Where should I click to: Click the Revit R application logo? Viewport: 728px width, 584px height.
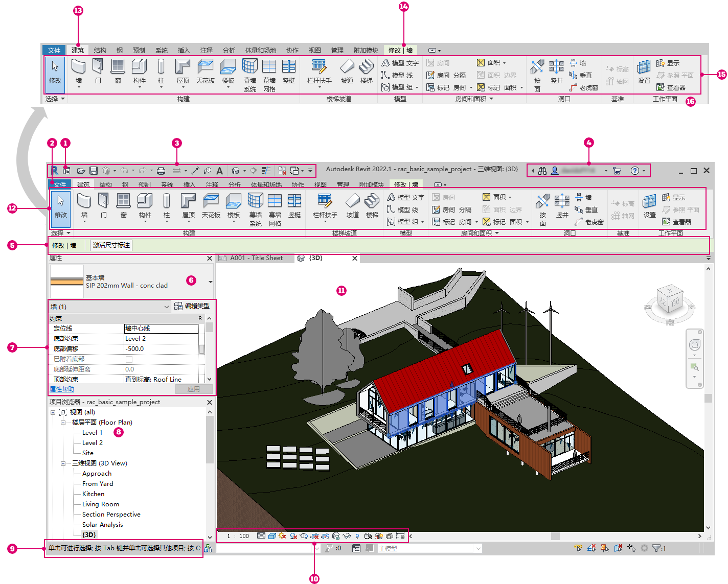point(54,171)
